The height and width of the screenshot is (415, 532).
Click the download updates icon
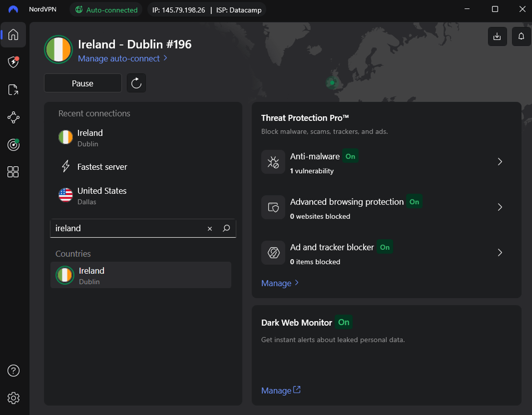tap(497, 36)
